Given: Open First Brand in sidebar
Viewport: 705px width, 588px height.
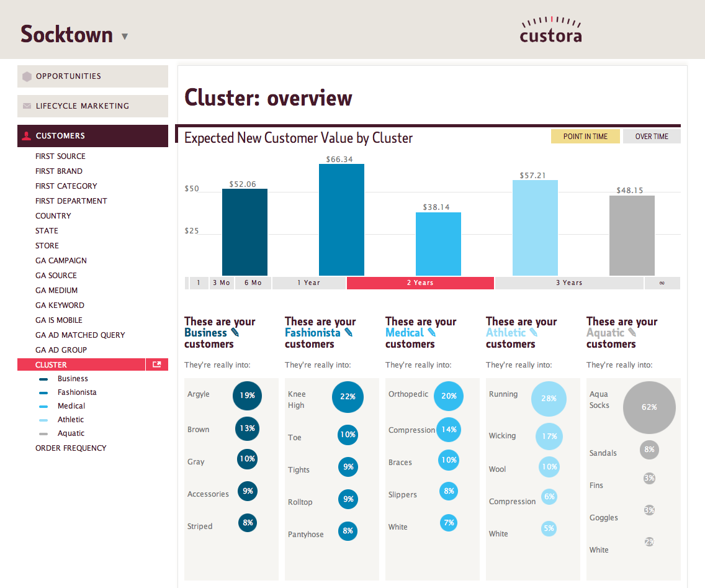Looking at the screenshot, I should pos(59,171).
